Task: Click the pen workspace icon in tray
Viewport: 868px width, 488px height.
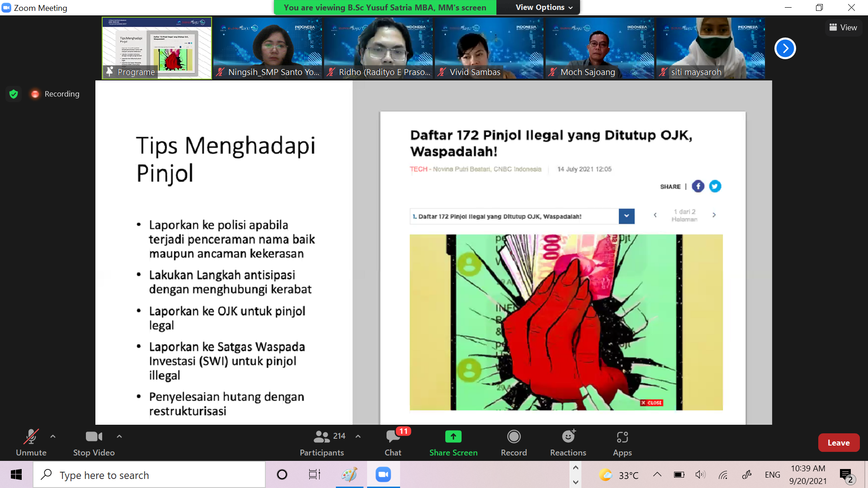Action: click(747, 474)
